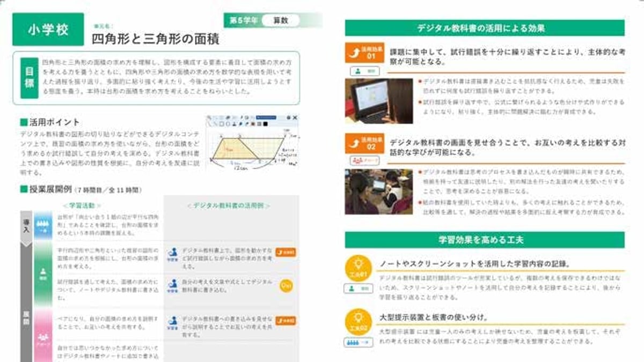Click the 活用効果02 orange arrow badge beside the 画面を見せ合う heading

(x=364, y=143)
